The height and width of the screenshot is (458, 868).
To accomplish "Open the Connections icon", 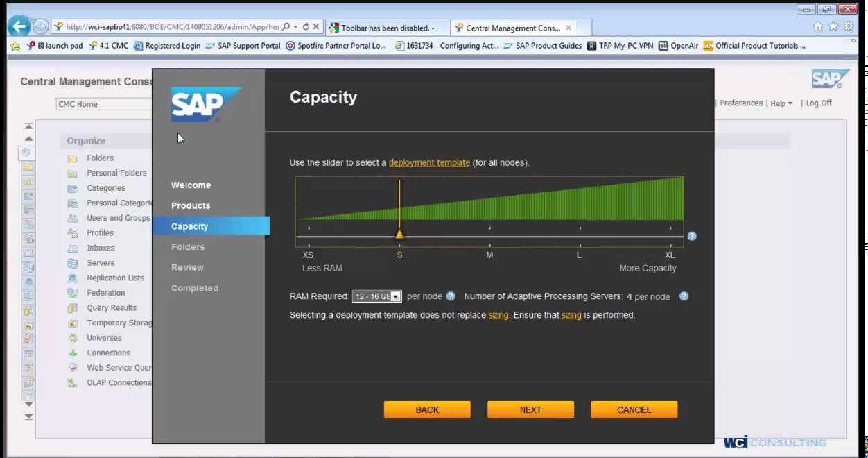I will pyautogui.click(x=72, y=353).
